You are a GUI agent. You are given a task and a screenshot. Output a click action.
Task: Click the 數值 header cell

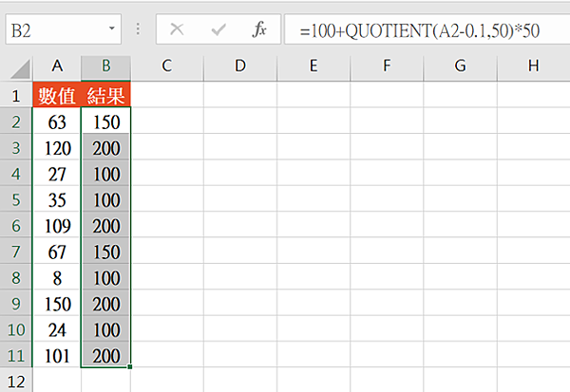[57, 95]
